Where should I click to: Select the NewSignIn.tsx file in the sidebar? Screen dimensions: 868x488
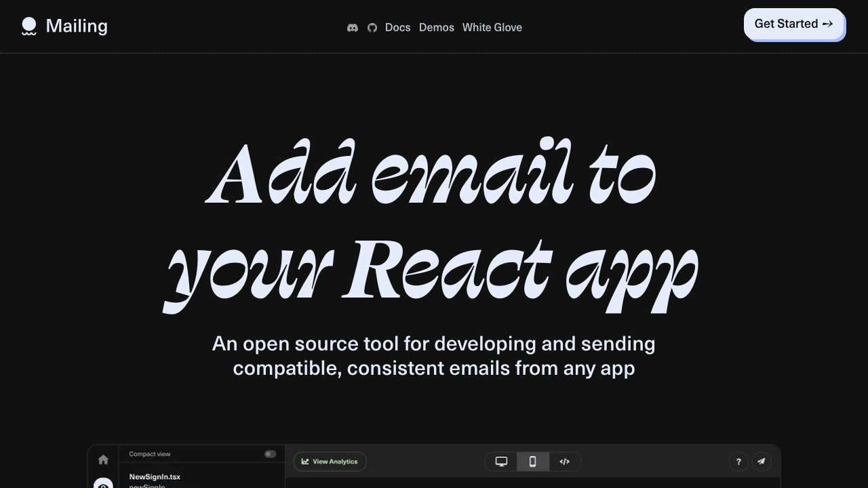155,476
